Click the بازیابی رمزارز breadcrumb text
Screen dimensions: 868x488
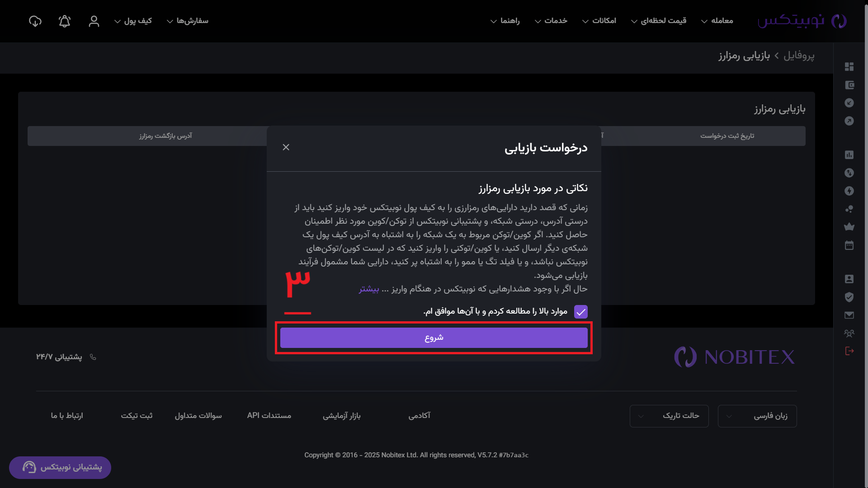(x=744, y=56)
